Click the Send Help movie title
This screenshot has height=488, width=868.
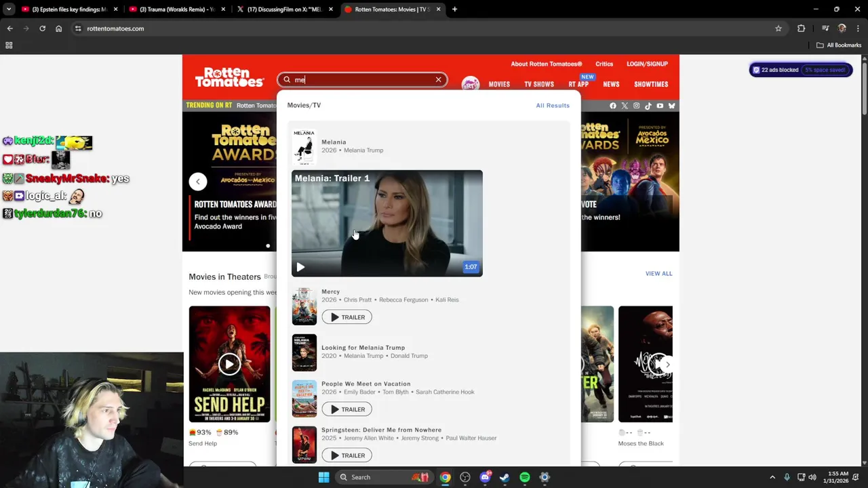pos(203,444)
